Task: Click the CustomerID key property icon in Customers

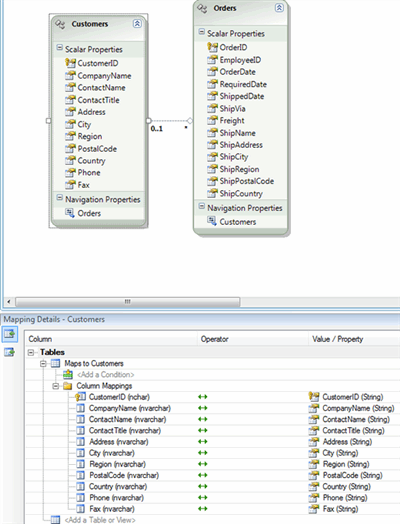Action: click(70, 63)
